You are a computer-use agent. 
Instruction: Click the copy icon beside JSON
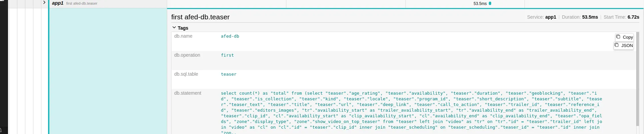point(616,45)
